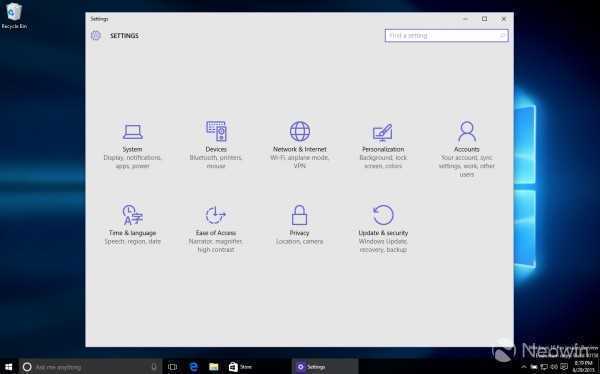This screenshot has height=374, width=600.
Task: Click the Personalization label text
Action: point(383,149)
